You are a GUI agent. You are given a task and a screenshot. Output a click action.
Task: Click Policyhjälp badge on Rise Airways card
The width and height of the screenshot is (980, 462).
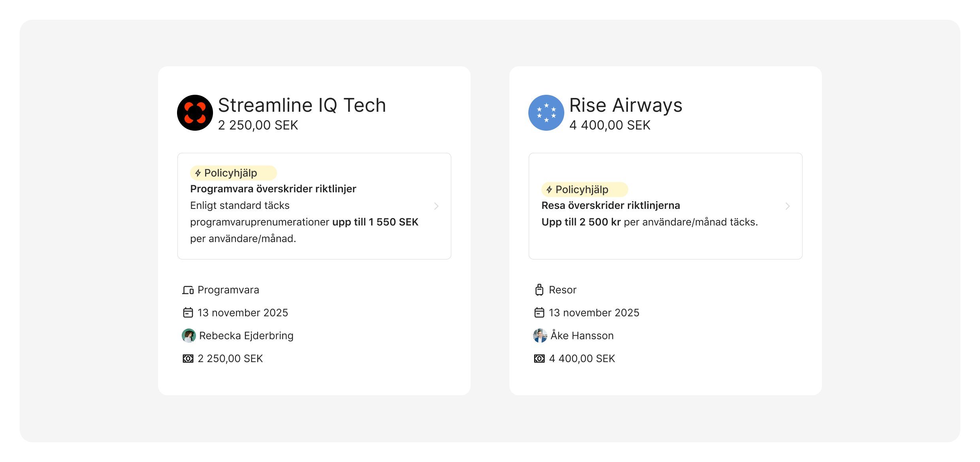584,190
